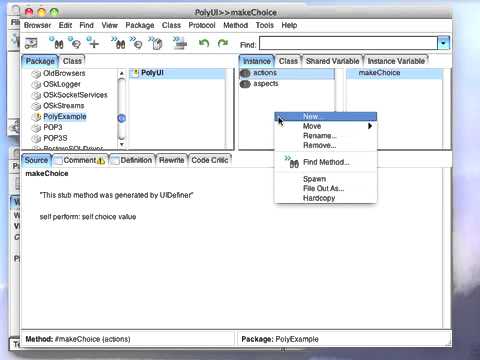Choose New... in the context menu
This screenshot has height=360, width=480.
click(x=326, y=116)
